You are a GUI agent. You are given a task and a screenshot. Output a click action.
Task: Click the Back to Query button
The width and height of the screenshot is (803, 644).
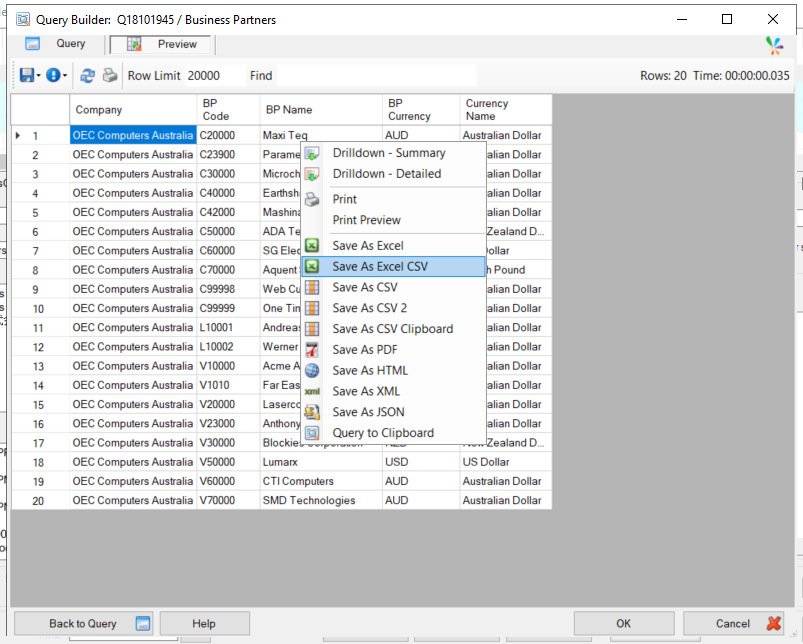tap(84, 624)
